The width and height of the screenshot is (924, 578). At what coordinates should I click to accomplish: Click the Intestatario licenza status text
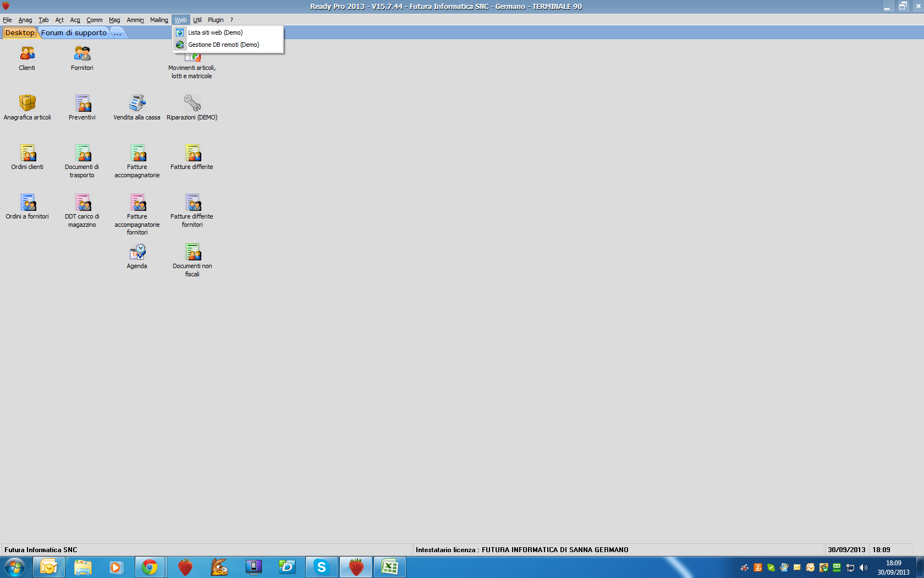coord(522,549)
